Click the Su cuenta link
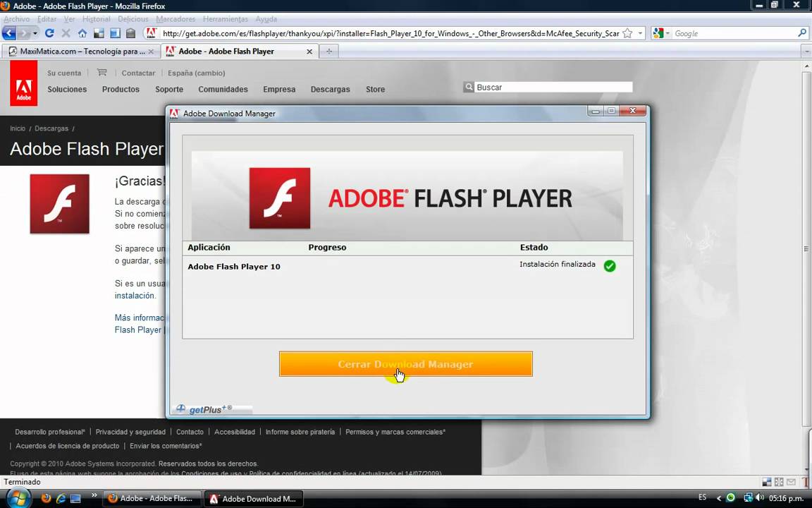Viewport: 812px width, 508px height. pos(63,73)
